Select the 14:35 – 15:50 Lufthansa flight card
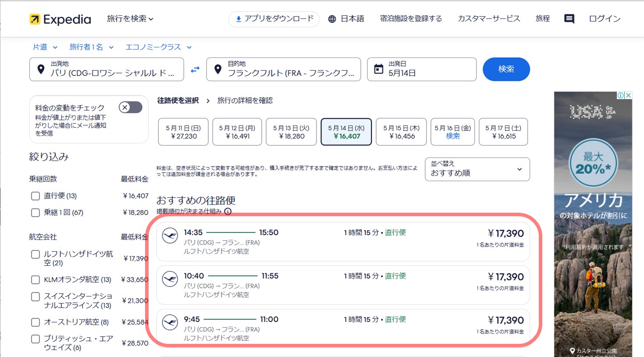The image size is (644, 357). [x=343, y=242]
